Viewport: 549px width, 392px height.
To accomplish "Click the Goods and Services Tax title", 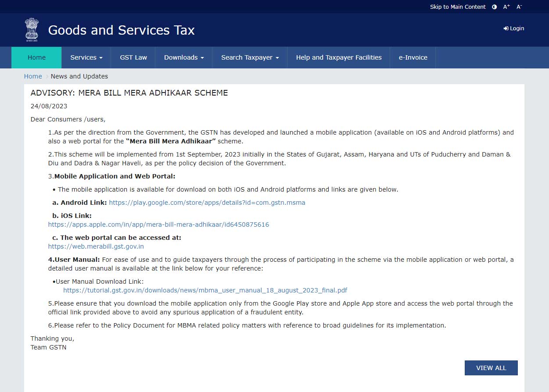I will pyautogui.click(x=121, y=30).
